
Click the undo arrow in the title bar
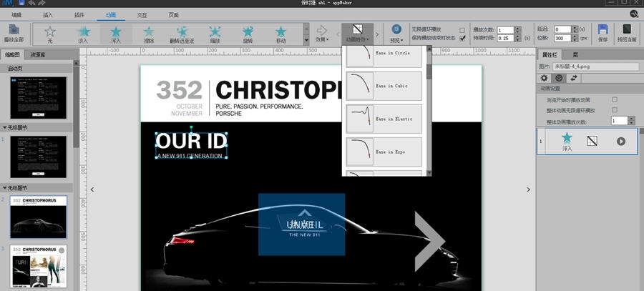tap(32, 3)
